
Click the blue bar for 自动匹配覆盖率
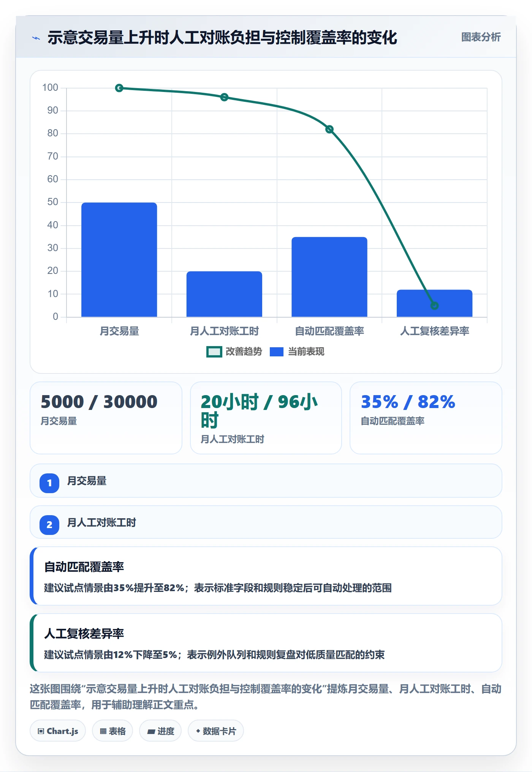329,277
